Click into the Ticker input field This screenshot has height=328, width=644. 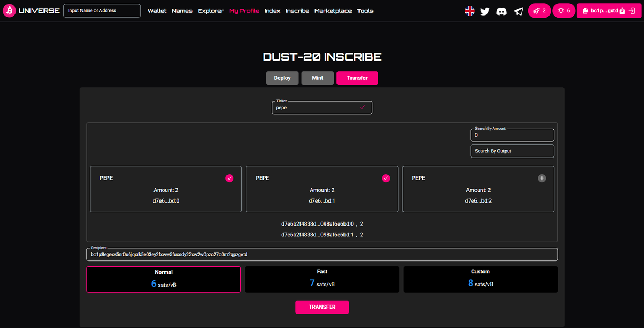pos(322,108)
